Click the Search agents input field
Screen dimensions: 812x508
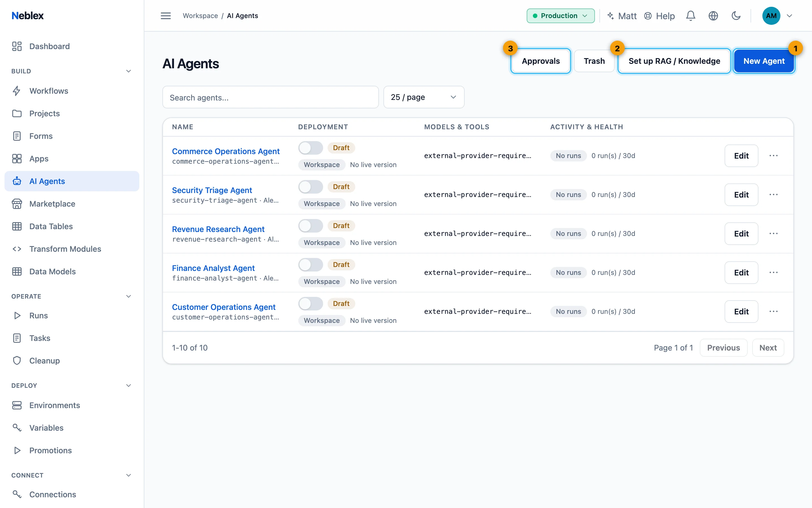point(270,97)
